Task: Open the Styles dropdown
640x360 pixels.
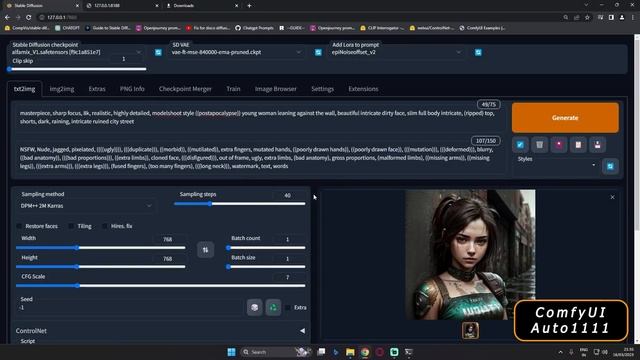Action: pyautogui.click(x=556, y=165)
